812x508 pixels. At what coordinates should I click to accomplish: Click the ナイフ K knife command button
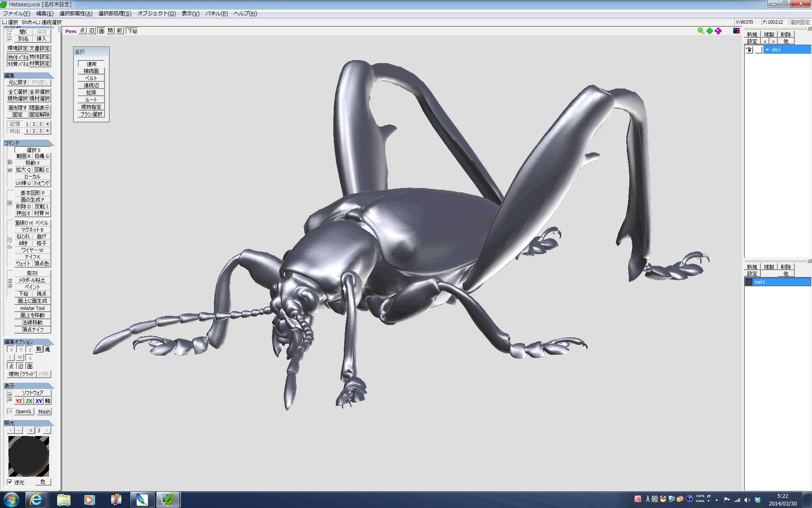32,257
